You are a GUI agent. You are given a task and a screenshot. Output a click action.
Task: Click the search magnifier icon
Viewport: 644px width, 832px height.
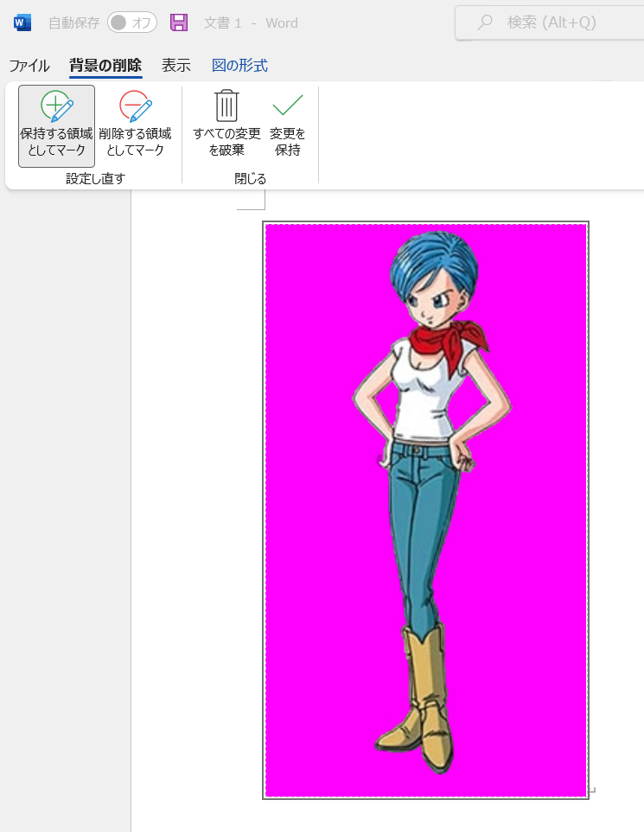coord(485,22)
